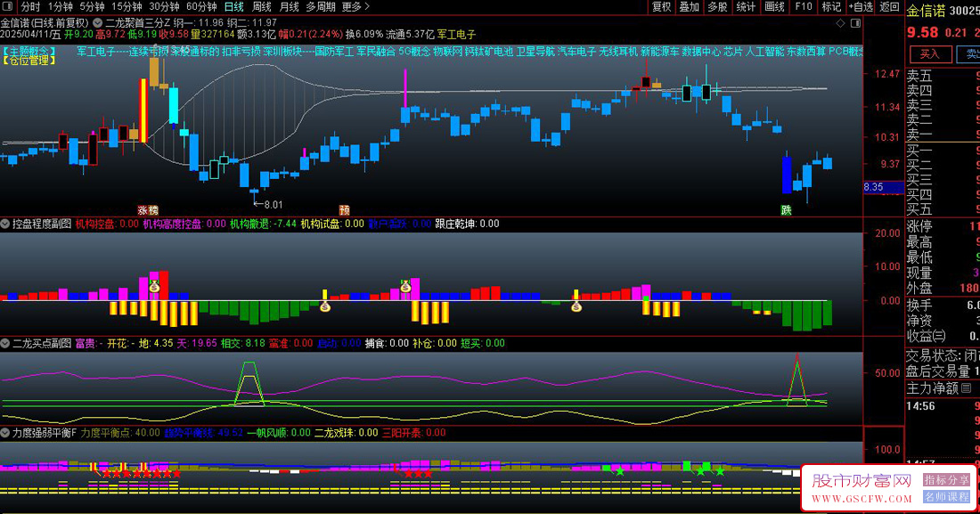The height and width of the screenshot is (514, 980).
Task: Click the red 买入 buy button
Action: (930, 53)
